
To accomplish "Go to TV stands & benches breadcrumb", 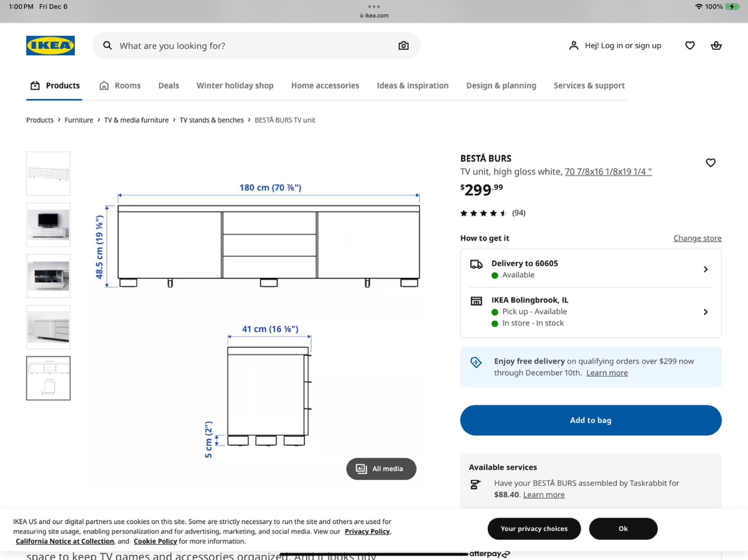I will coord(211,120).
